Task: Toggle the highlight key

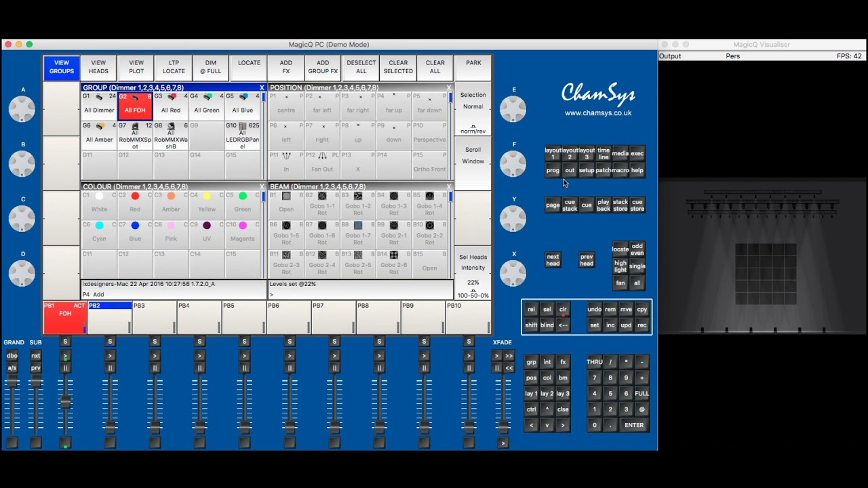Action: point(620,266)
